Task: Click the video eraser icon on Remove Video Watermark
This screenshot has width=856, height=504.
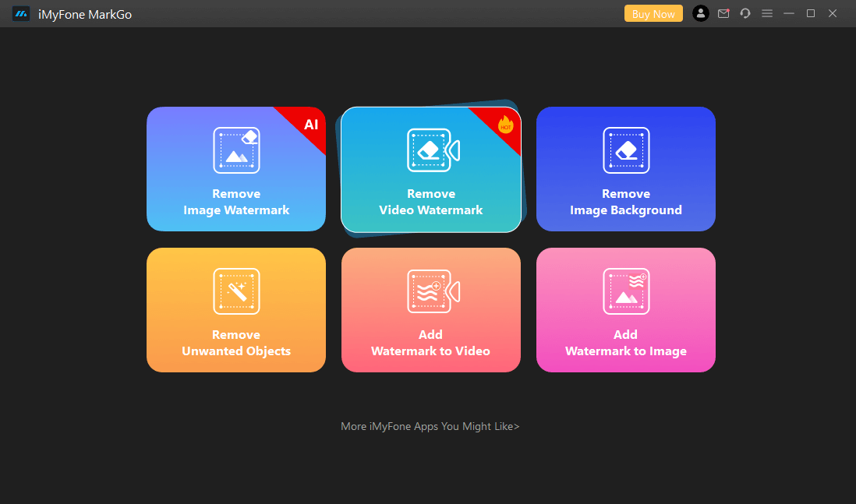Action: coord(433,150)
